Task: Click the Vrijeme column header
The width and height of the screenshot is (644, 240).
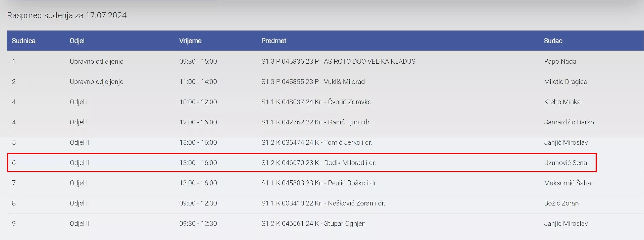Action: click(190, 41)
